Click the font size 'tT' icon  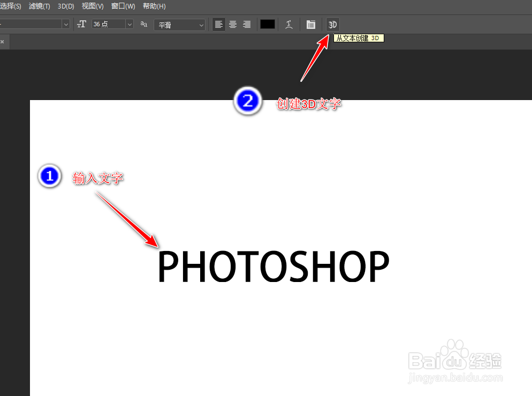81,24
